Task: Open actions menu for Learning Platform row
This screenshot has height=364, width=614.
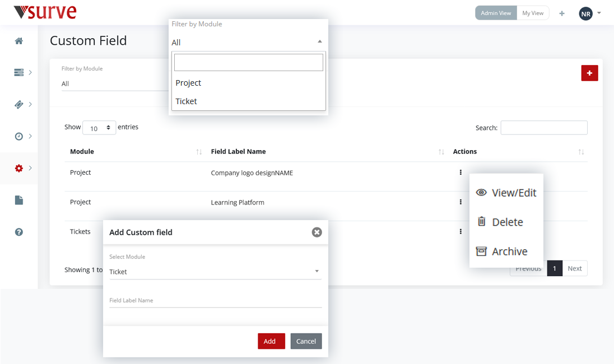Action: 460,202
